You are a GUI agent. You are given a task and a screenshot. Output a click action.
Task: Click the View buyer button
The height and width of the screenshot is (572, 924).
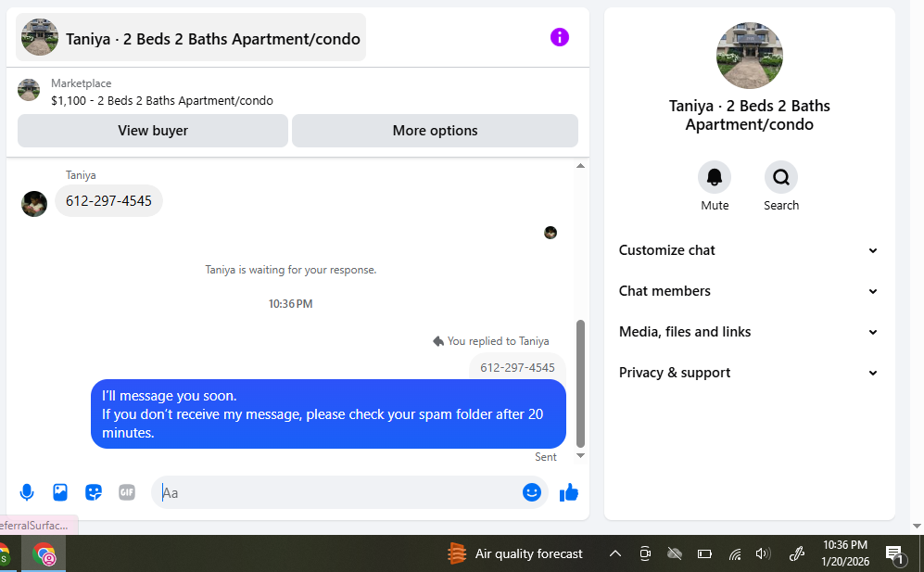153,131
